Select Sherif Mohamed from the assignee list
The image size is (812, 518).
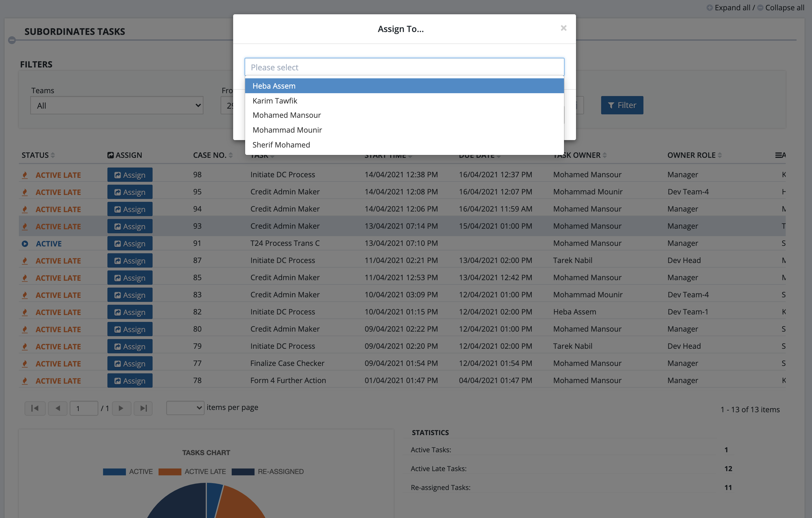click(x=281, y=144)
